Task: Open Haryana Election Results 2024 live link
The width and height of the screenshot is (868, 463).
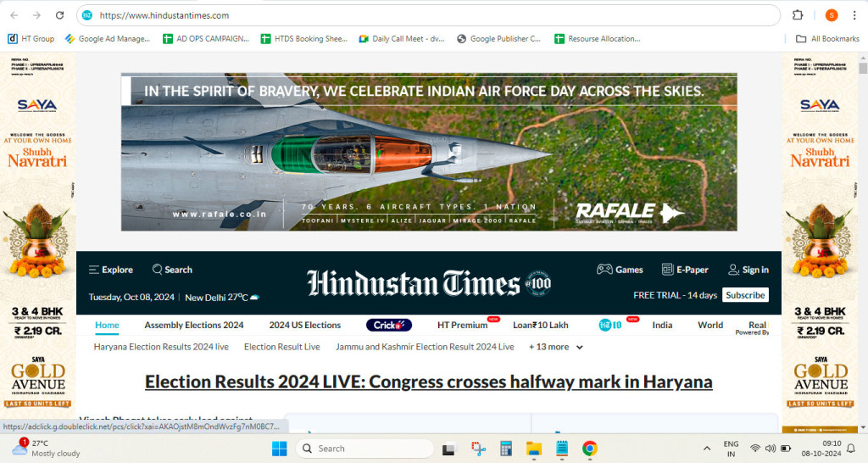Action: click(x=161, y=347)
